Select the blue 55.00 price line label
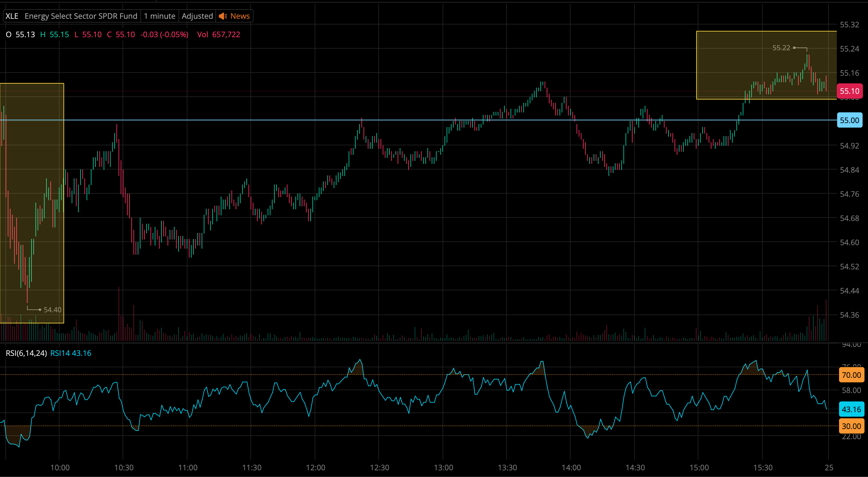Viewport: 868px width, 477px height. 849,120
